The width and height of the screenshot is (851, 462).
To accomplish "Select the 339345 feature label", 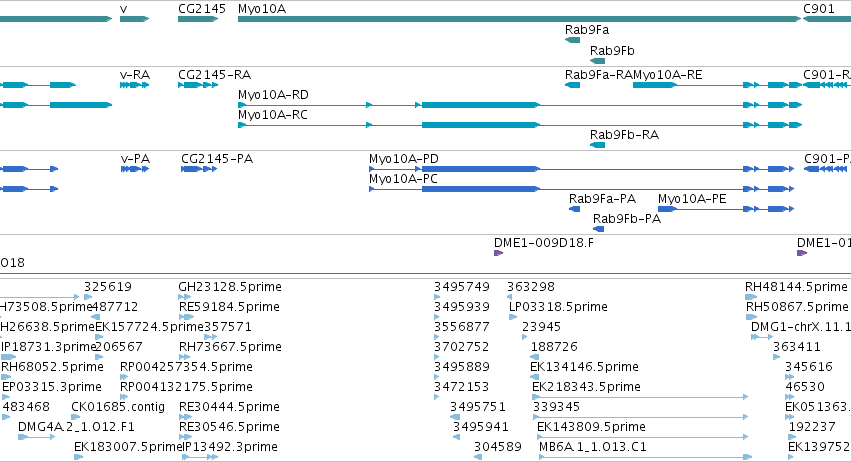I will 556,407.
